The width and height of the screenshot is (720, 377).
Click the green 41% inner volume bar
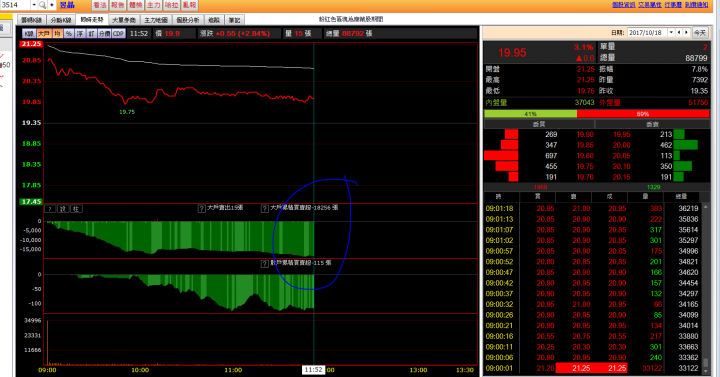tap(531, 113)
